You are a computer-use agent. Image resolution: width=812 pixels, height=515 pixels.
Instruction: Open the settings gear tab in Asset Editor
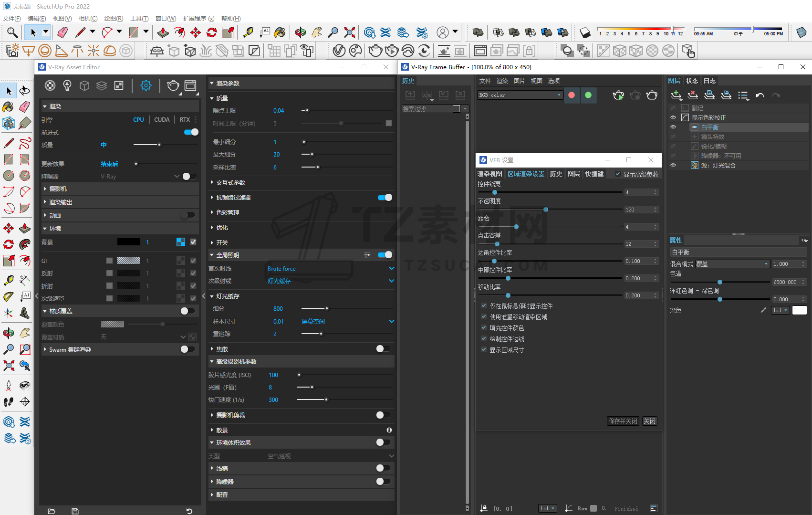tap(146, 85)
